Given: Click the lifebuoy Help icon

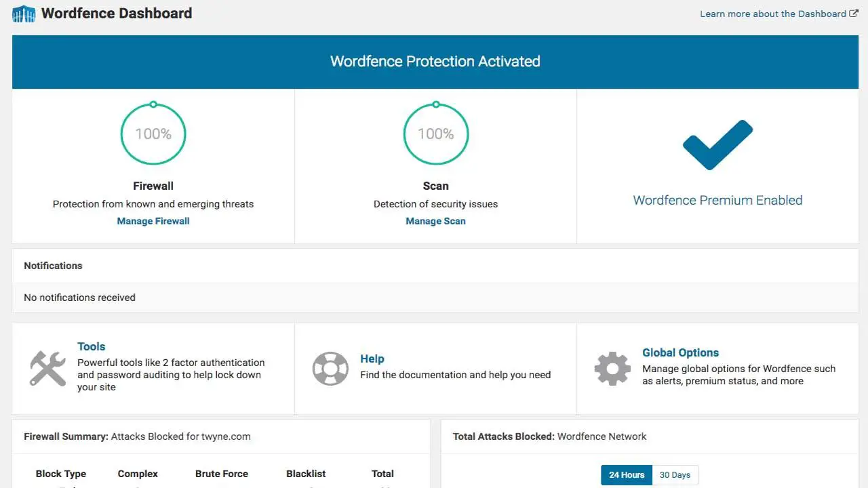Looking at the screenshot, I should (330, 369).
